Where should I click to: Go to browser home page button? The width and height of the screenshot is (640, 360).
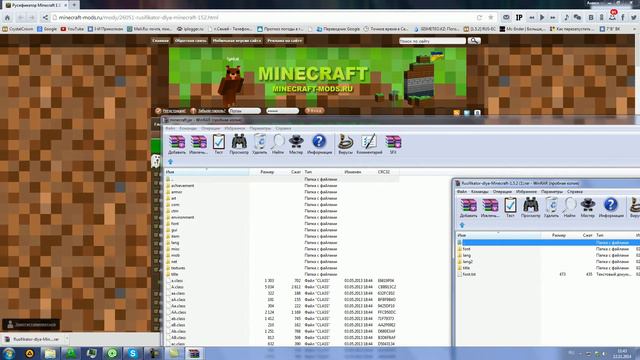[x=7, y=18]
